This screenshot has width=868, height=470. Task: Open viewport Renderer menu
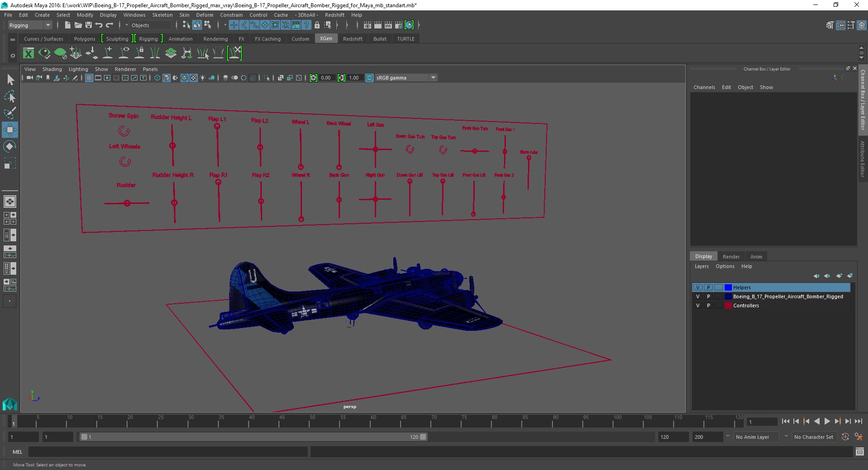point(125,69)
